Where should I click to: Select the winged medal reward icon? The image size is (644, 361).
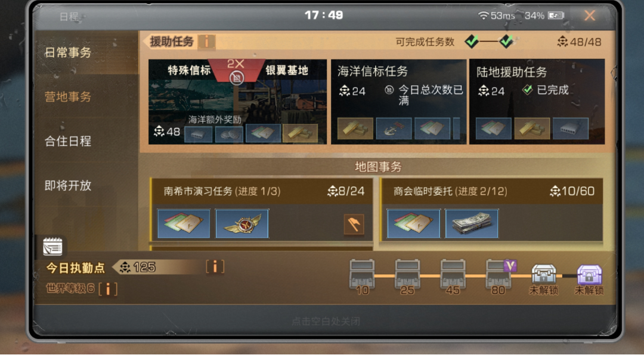click(x=242, y=223)
